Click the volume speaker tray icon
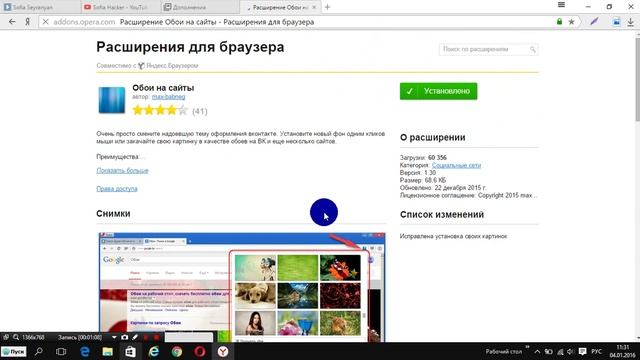 (x=571, y=351)
